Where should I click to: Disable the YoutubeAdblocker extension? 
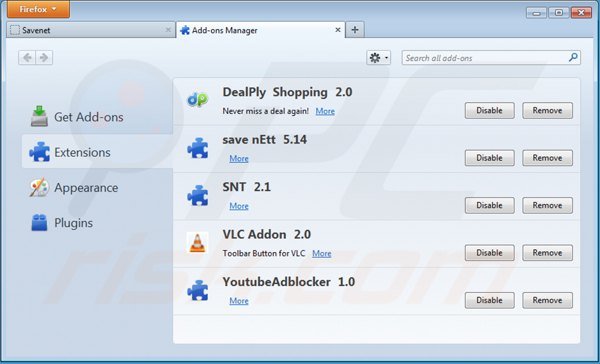click(x=489, y=300)
